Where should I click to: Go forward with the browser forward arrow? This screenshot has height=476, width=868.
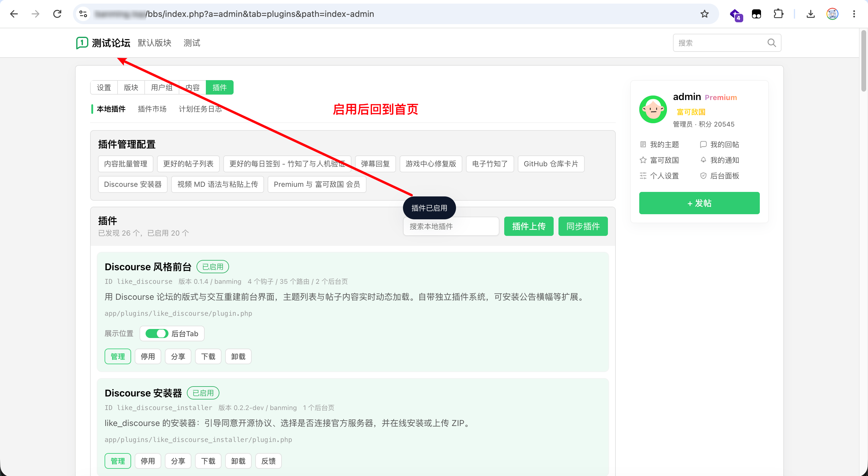point(35,14)
